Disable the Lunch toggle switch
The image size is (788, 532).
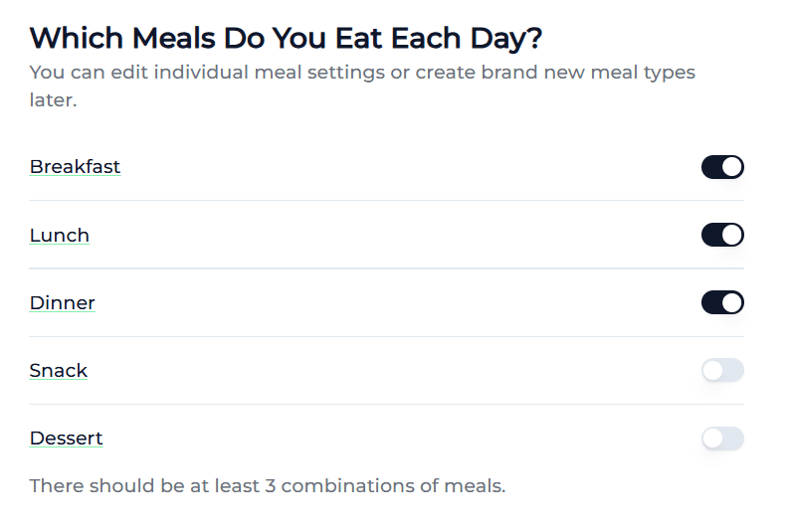[722, 235]
